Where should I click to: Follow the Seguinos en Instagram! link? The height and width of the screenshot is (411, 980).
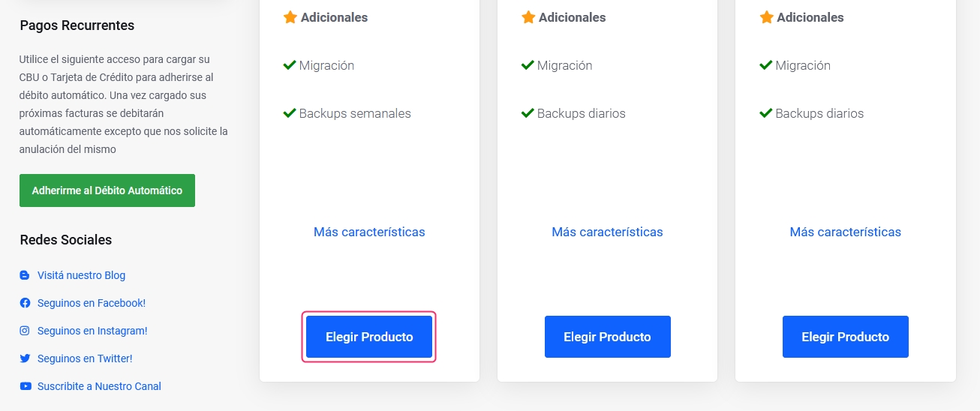tap(92, 331)
